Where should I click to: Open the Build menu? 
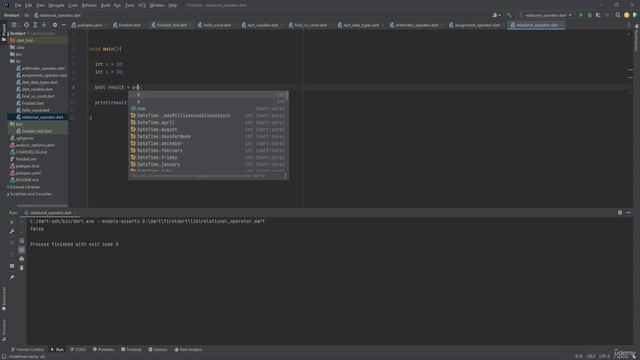105,5
